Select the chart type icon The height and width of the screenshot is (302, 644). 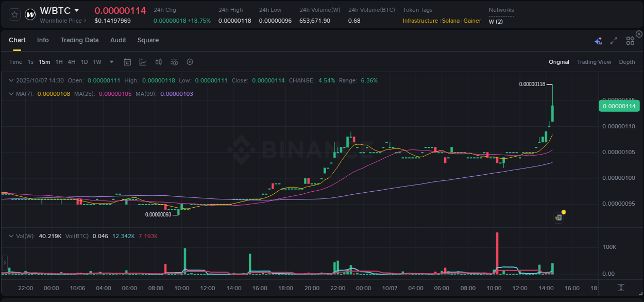point(143,61)
